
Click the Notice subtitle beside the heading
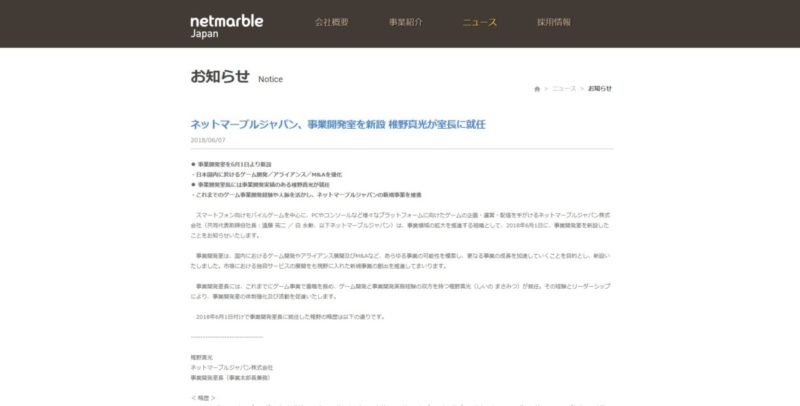pos(270,78)
